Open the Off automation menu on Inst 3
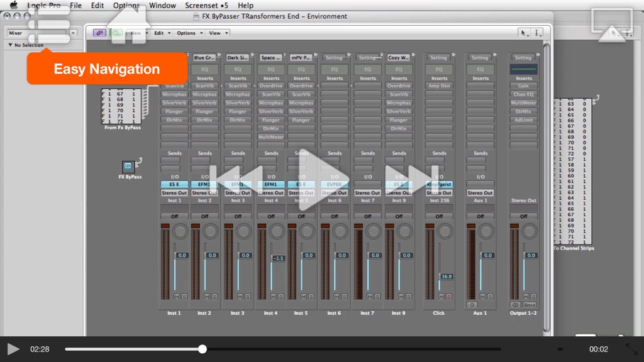The width and height of the screenshot is (644, 362). (238, 216)
